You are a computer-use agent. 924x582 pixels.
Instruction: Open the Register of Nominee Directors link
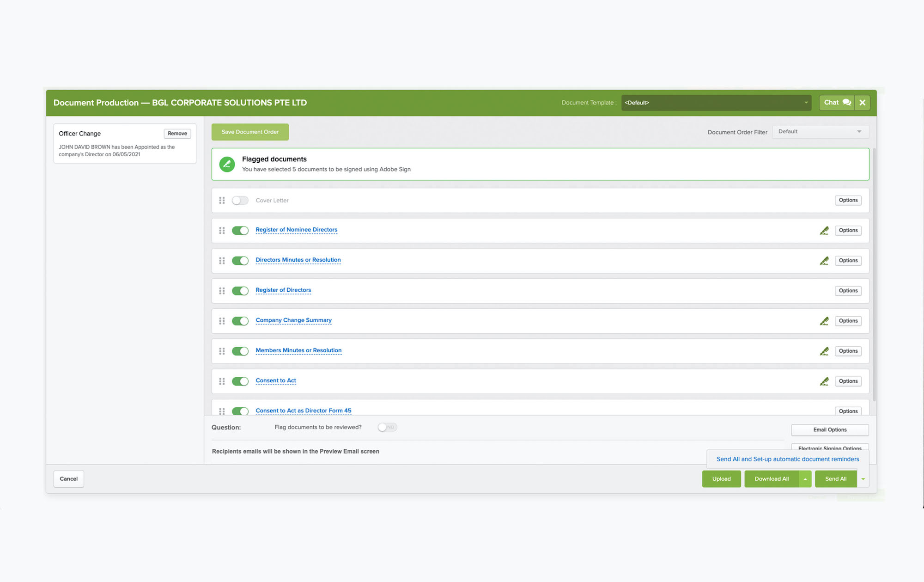point(297,230)
